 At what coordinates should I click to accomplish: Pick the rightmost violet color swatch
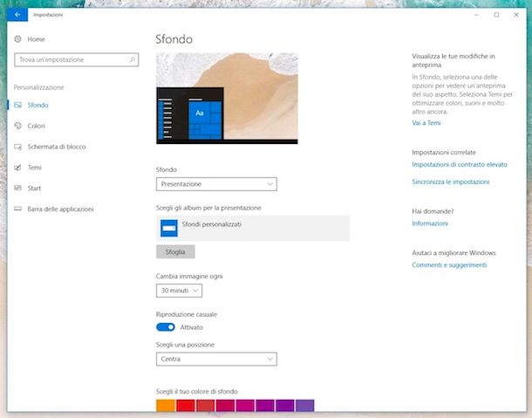pyautogui.click(x=305, y=406)
